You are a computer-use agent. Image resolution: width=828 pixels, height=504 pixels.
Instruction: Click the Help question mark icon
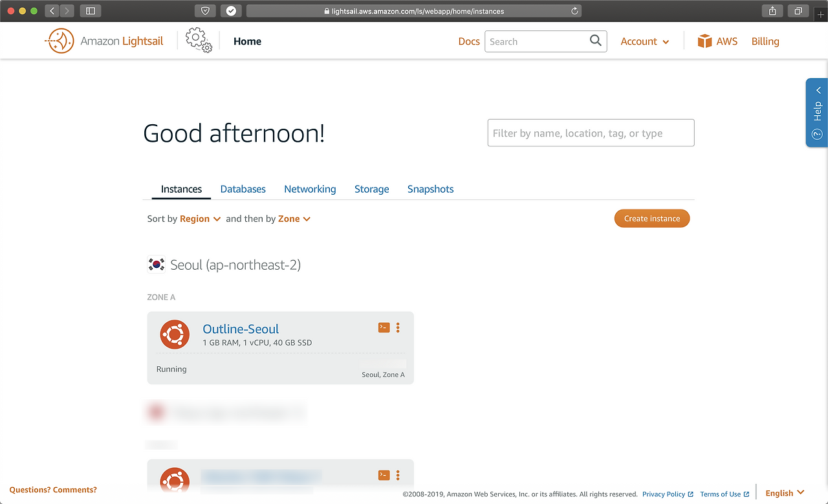point(817,135)
